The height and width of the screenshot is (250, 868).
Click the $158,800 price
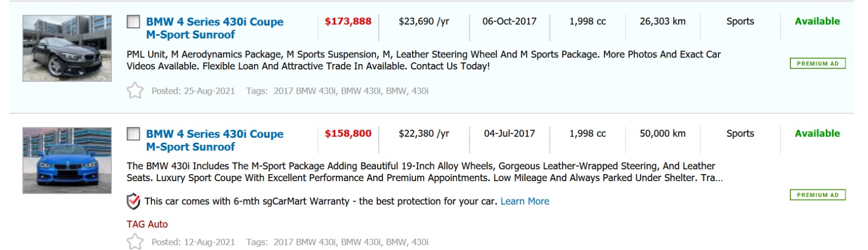coord(348,133)
